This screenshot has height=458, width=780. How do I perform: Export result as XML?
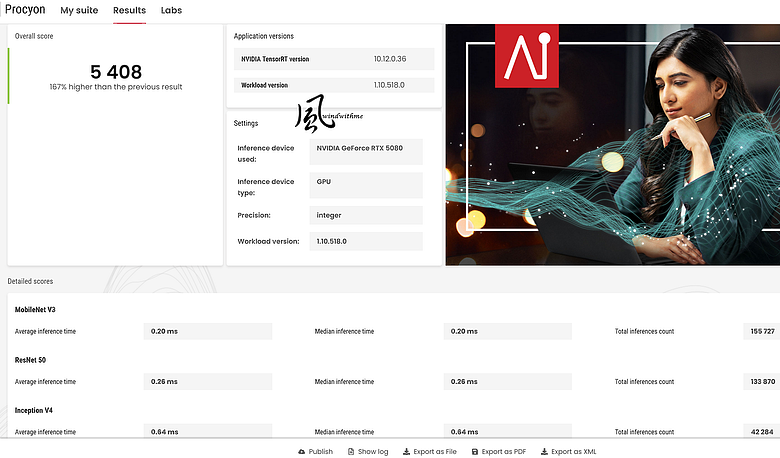[x=569, y=452]
